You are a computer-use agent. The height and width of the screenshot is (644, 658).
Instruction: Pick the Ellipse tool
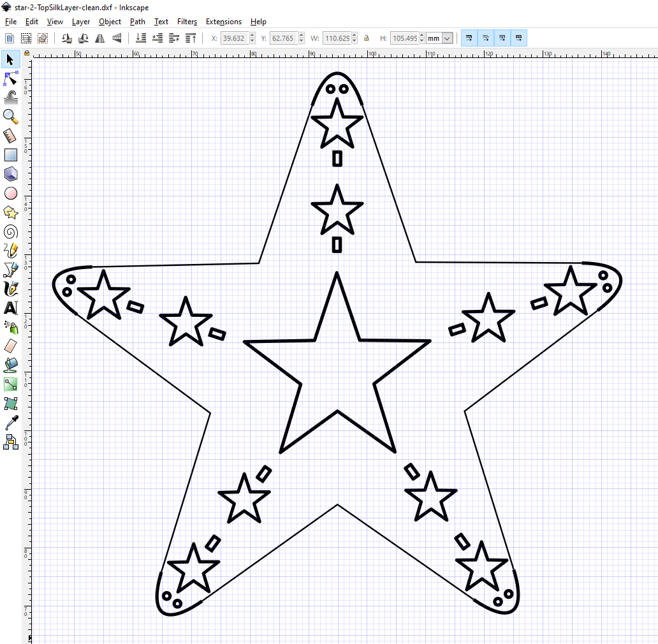point(10,193)
